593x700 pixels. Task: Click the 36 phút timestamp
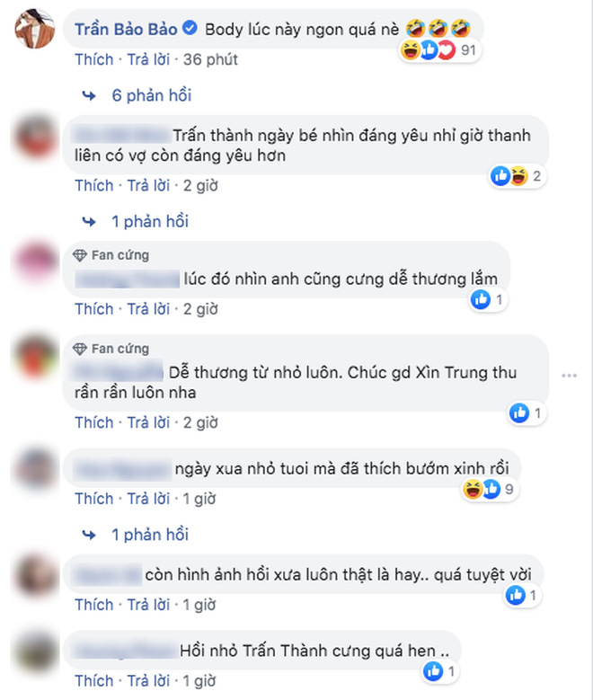click(x=210, y=59)
